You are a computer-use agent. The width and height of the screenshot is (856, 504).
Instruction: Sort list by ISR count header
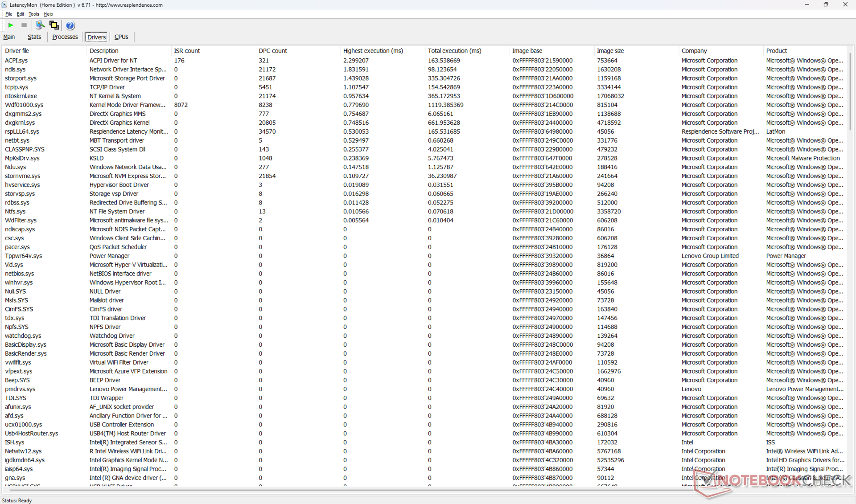coord(187,51)
